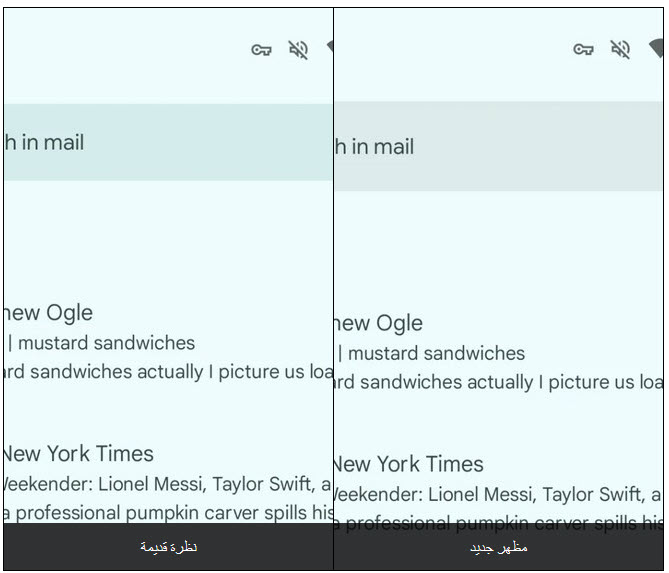
Task: Click the Wi-Fi signal icon in new look panel
Action: (x=656, y=47)
